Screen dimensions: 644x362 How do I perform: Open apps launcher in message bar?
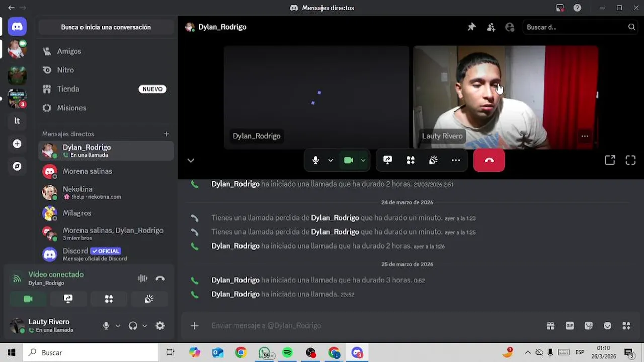point(626,326)
